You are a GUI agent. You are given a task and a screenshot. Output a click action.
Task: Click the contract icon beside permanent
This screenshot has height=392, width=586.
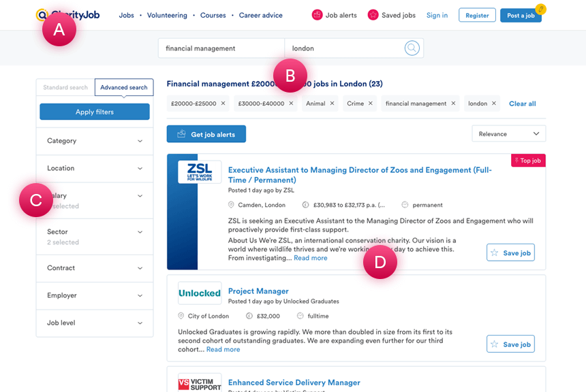point(405,205)
